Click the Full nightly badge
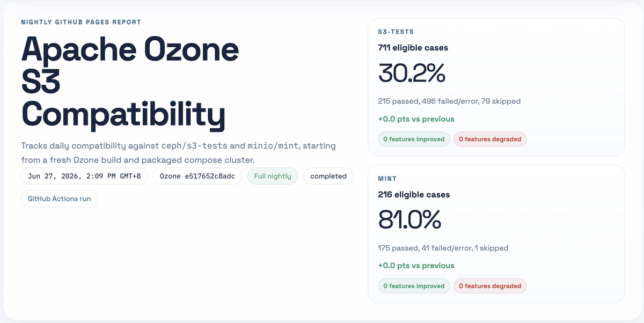The width and height of the screenshot is (644, 323). pos(273,176)
